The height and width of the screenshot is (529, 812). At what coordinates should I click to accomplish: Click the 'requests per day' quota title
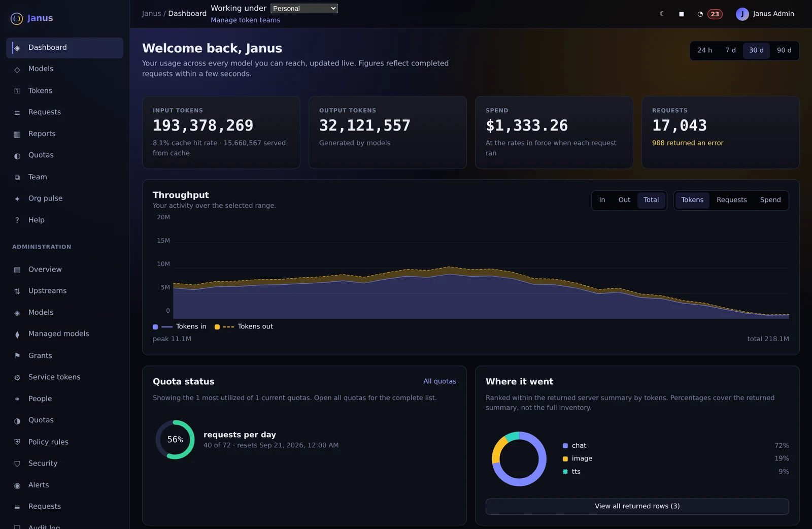(240, 435)
